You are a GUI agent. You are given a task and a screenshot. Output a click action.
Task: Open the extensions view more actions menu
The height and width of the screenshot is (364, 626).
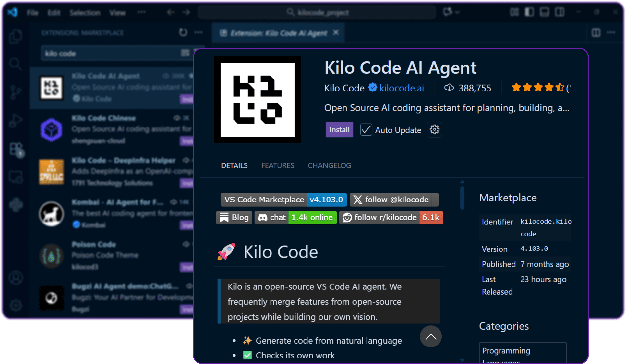click(x=199, y=32)
